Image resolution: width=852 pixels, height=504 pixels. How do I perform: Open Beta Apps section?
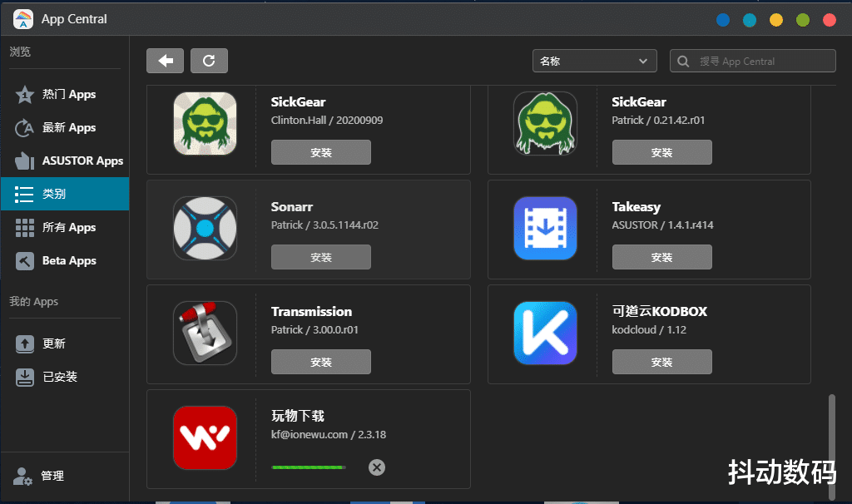(65, 260)
